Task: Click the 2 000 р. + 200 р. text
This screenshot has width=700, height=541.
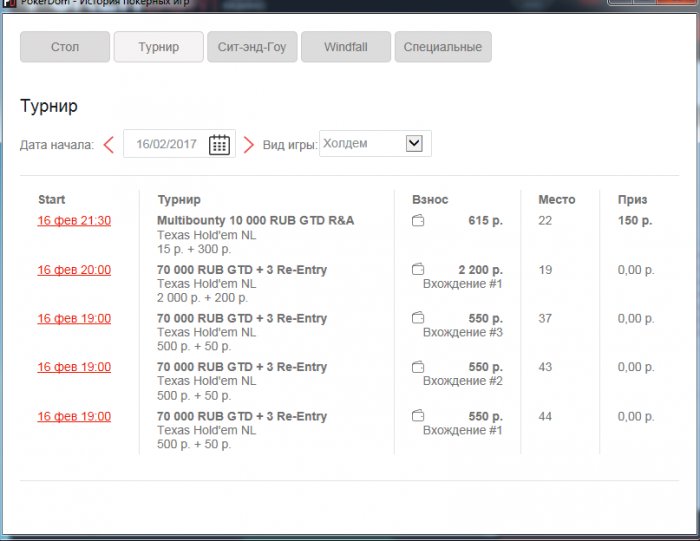Action: [x=202, y=298]
